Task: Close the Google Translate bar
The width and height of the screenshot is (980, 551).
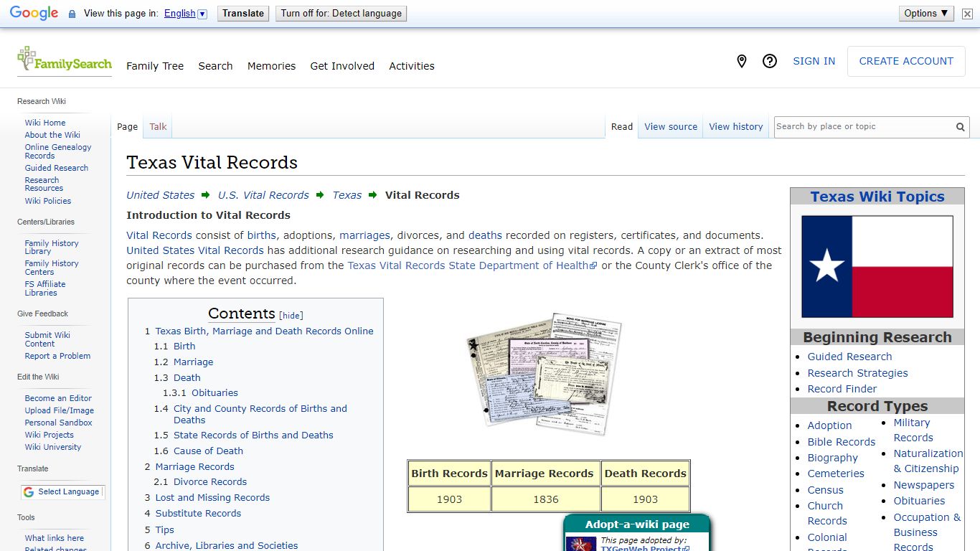Action: [x=967, y=14]
